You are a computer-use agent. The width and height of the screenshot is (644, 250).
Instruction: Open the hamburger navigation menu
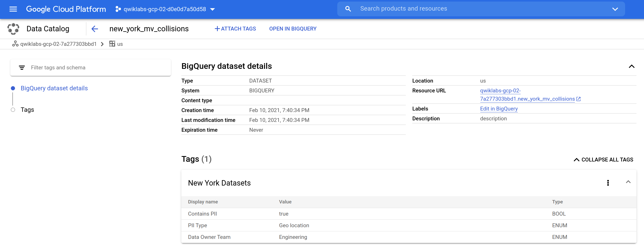(x=13, y=9)
